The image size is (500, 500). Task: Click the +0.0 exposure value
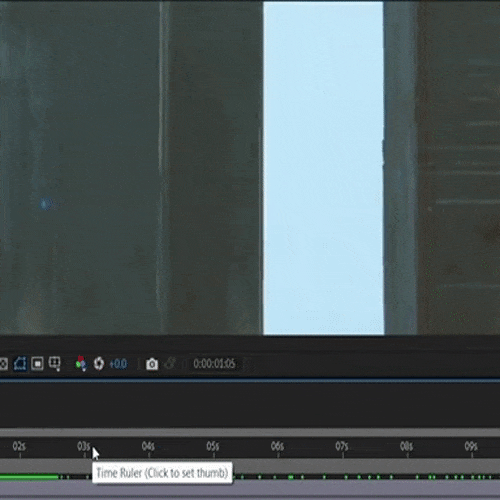(118, 364)
